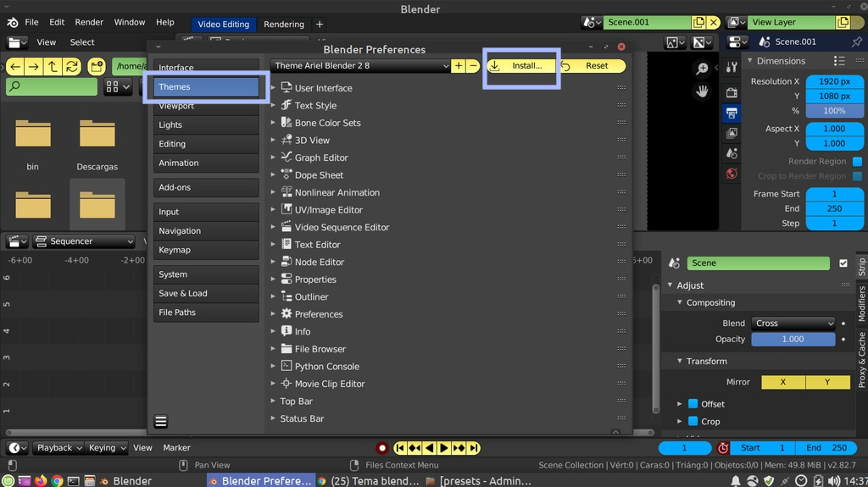Jump to end frame playback button

pyautogui.click(x=474, y=448)
